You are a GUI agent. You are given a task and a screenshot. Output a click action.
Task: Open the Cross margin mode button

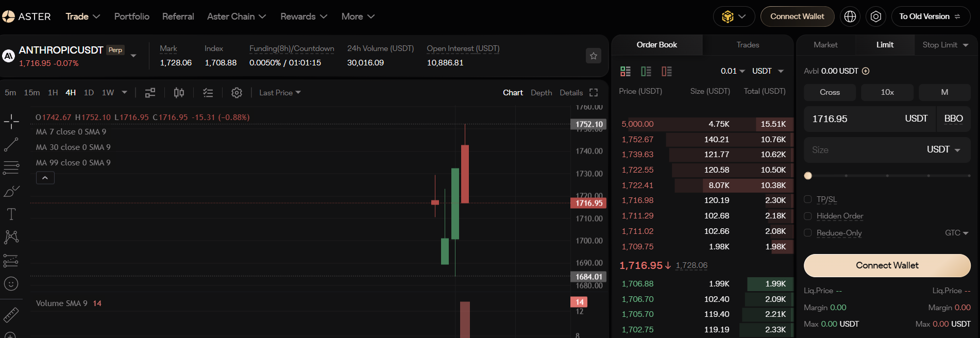tap(830, 92)
